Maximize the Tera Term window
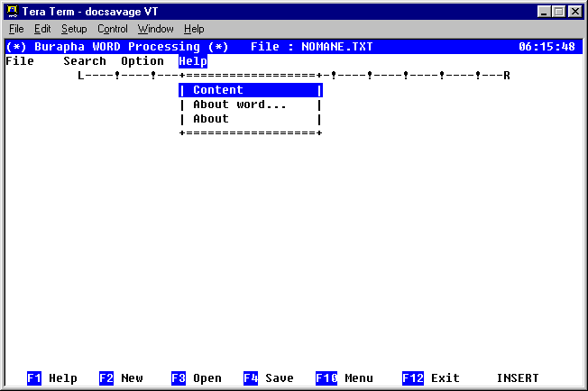Image resolution: width=588 pixels, height=391 pixels. pyautogui.click(x=559, y=12)
